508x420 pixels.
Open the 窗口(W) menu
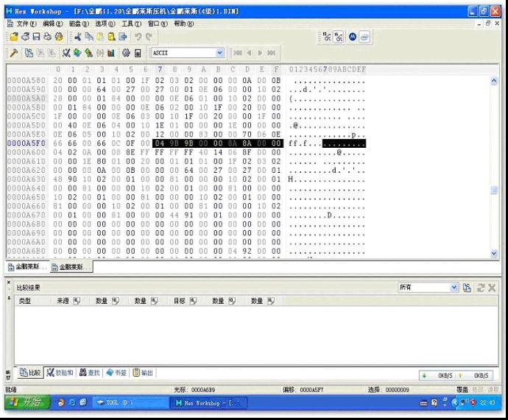pyautogui.click(x=158, y=24)
